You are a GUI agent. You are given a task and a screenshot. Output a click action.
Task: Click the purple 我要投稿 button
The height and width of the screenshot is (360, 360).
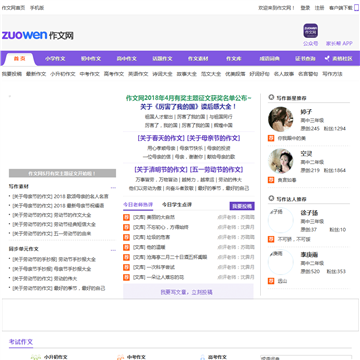[242, 206]
